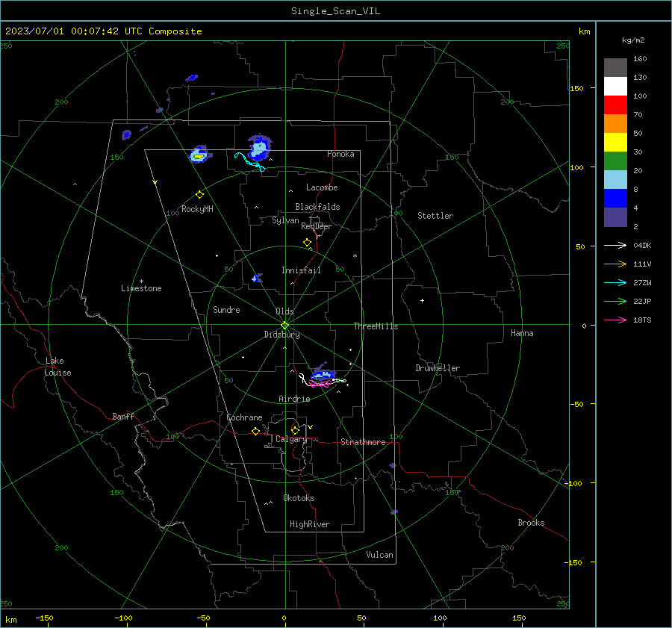Click the dark gray 160 color swatch
Viewport: 672px width, 628px height.
click(615, 68)
